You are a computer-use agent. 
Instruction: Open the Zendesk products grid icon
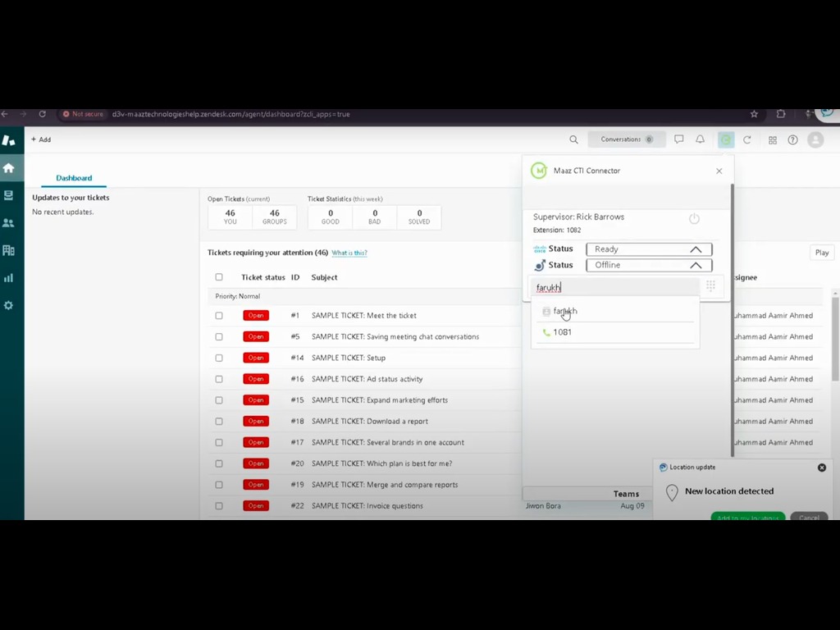(x=772, y=140)
